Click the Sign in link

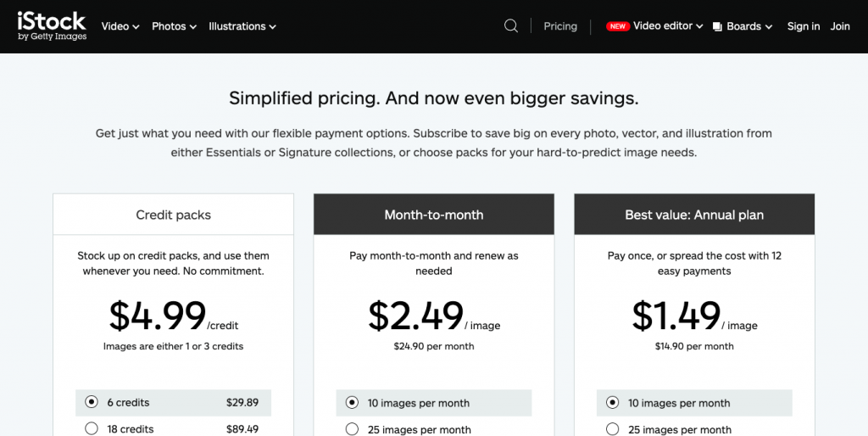tap(804, 26)
